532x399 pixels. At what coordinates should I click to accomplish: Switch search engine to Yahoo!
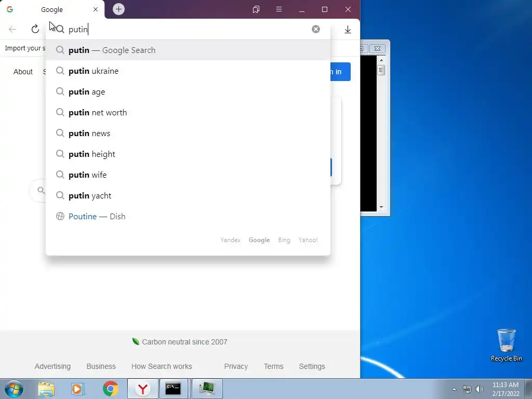point(308,240)
